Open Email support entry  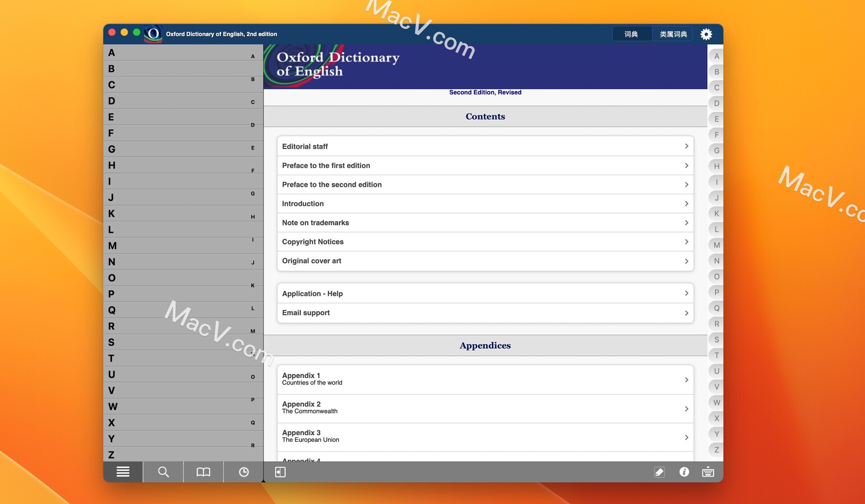click(485, 313)
